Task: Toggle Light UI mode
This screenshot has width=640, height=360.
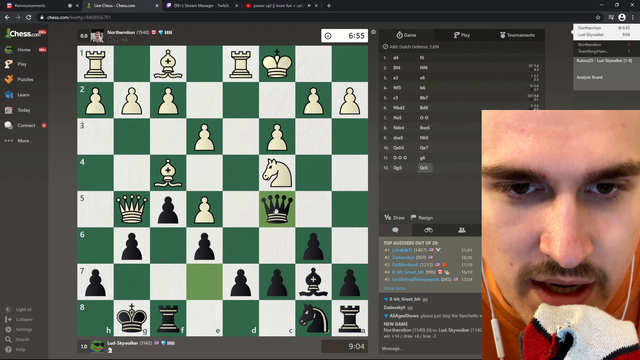Action: point(23,309)
